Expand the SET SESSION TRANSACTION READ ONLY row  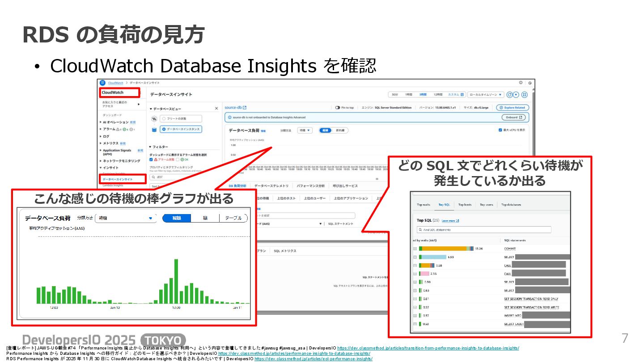pos(415,299)
